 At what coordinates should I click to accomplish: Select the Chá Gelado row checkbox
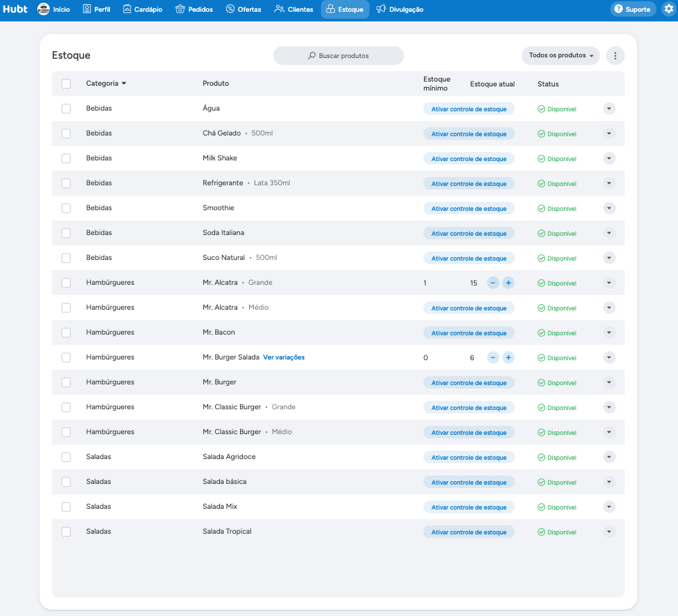66,133
